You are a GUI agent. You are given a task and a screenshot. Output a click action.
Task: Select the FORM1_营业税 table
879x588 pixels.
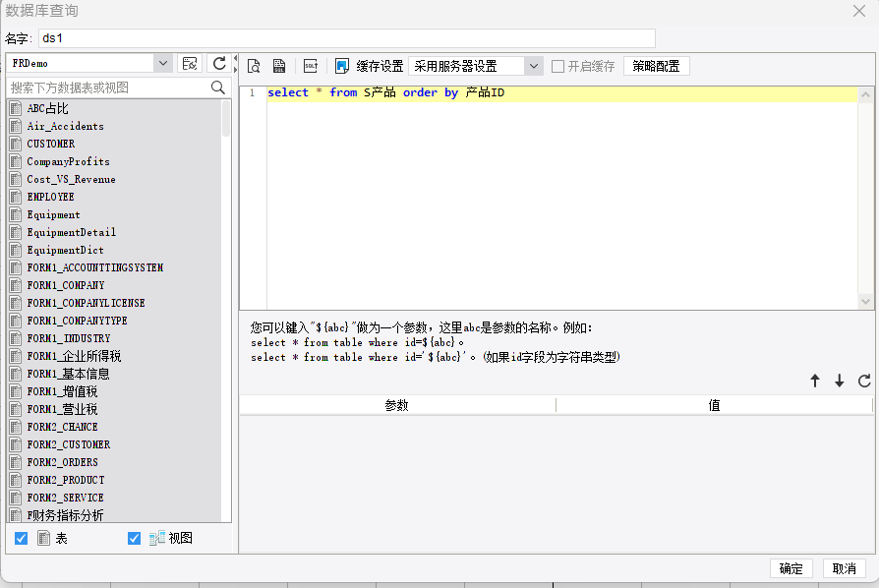pos(62,409)
